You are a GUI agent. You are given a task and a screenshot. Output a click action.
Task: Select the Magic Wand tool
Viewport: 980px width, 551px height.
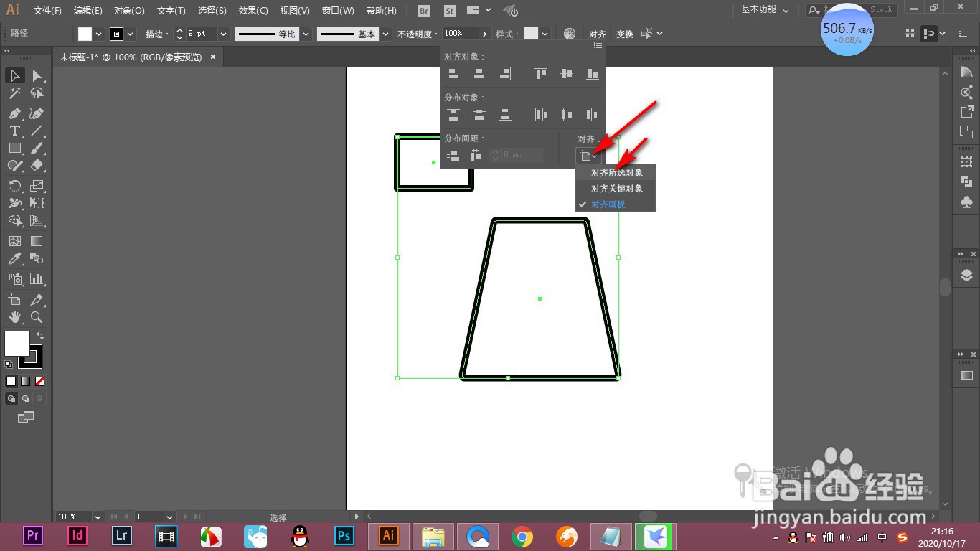(x=15, y=93)
